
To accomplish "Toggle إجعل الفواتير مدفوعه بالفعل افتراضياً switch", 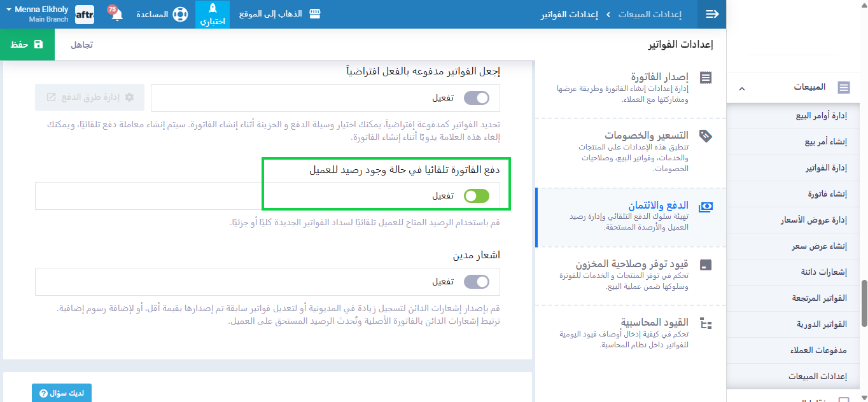I will point(477,98).
